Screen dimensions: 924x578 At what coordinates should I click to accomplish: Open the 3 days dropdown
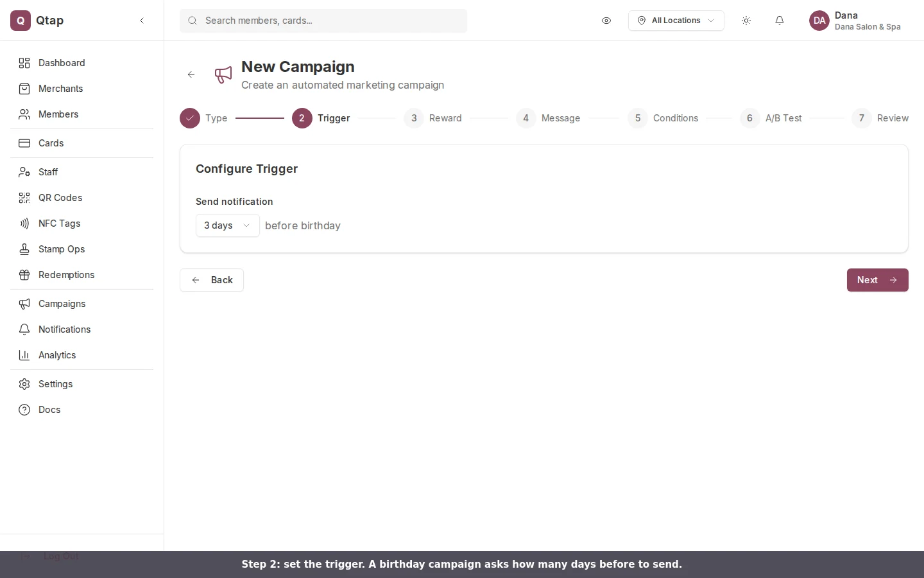pyautogui.click(x=228, y=225)
